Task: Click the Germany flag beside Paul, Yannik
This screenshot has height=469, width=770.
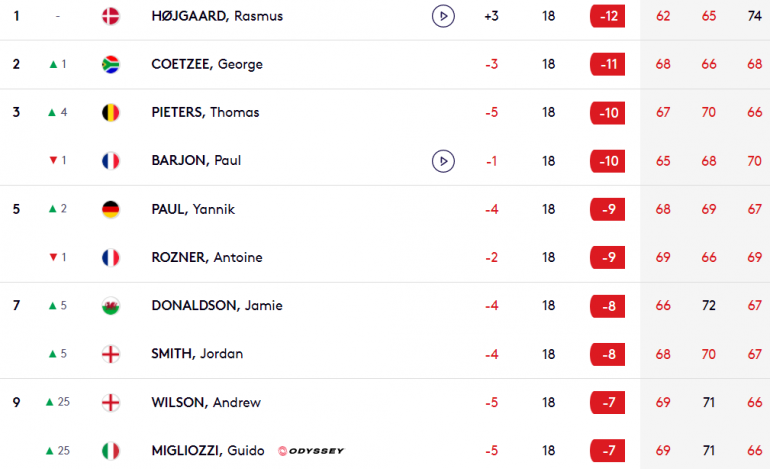Action: click(110, 209)
